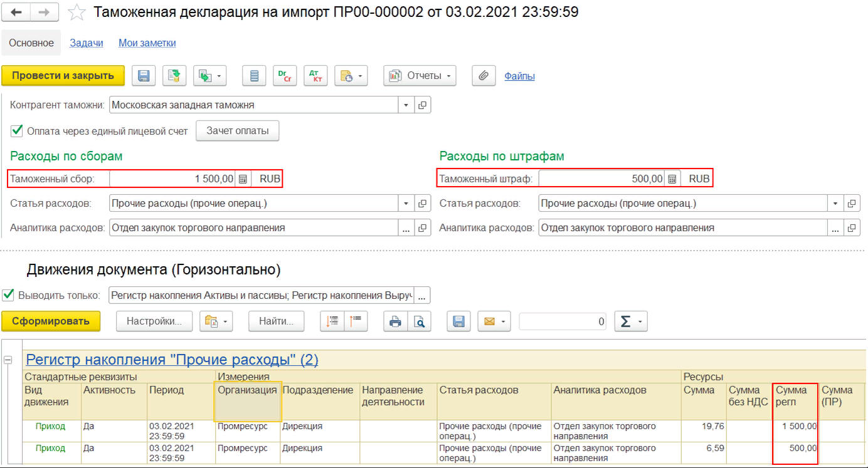Open the sum (Σ) dropdown
The image size is (868, 468).
(630, 321)
